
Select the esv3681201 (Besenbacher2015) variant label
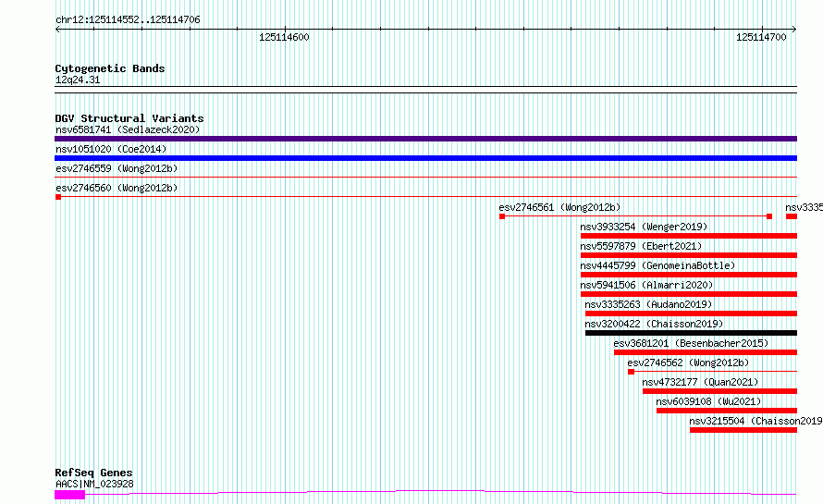[691, 343]
